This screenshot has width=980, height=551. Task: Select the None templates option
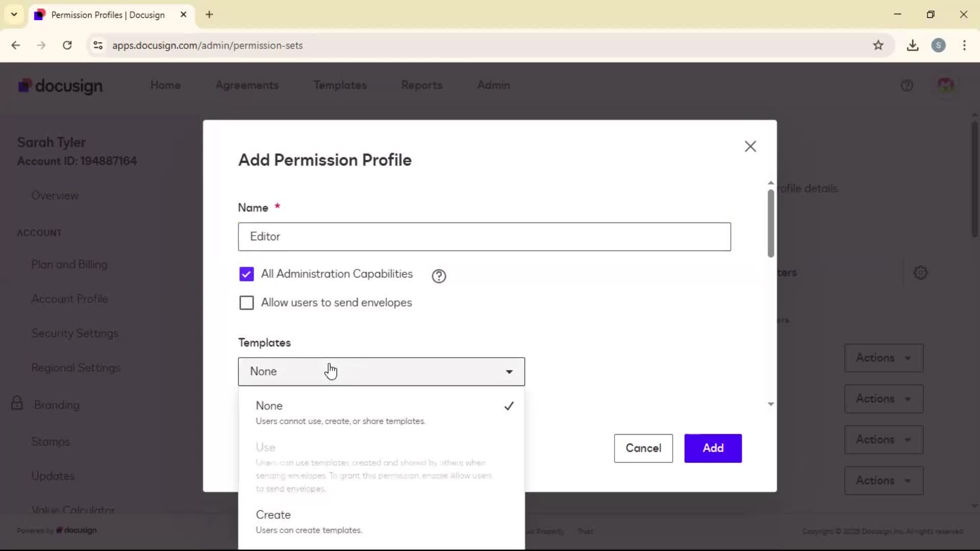381,412
